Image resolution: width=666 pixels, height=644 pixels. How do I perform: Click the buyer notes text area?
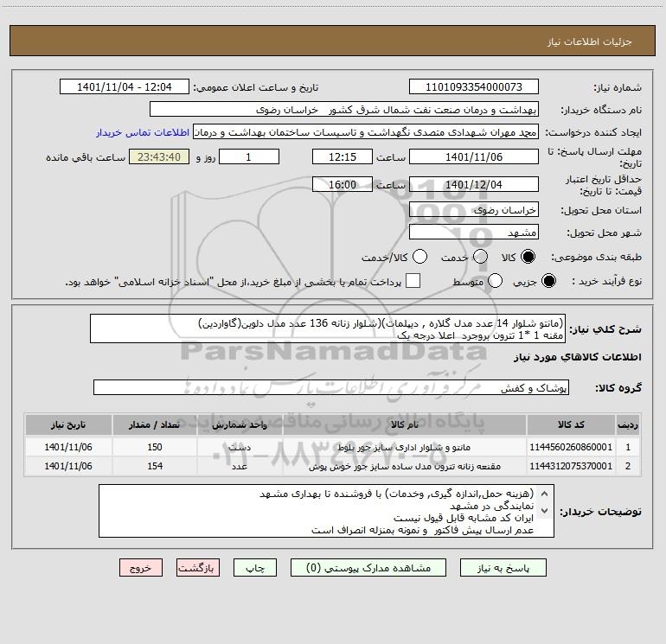click(x=326, y=511)
